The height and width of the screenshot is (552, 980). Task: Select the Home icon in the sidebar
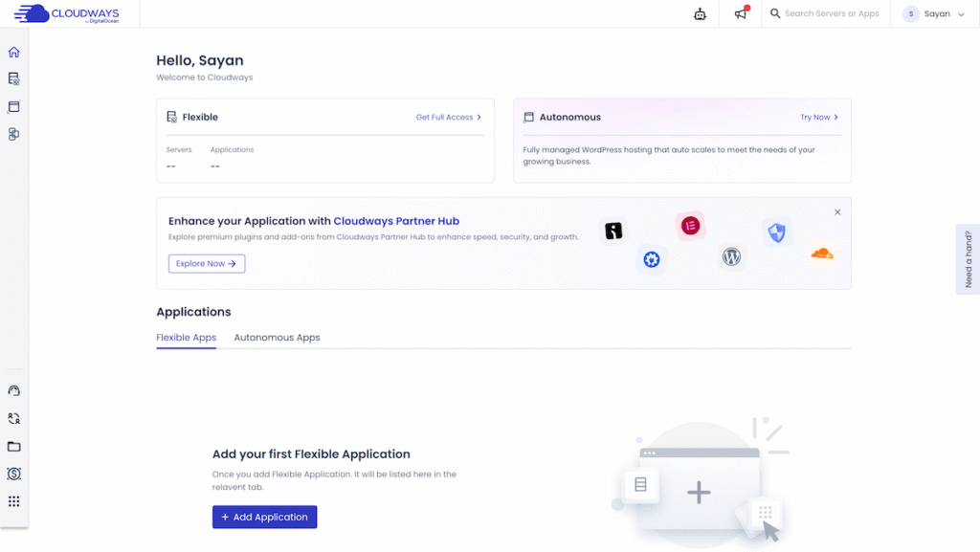[x=13, y=52]
